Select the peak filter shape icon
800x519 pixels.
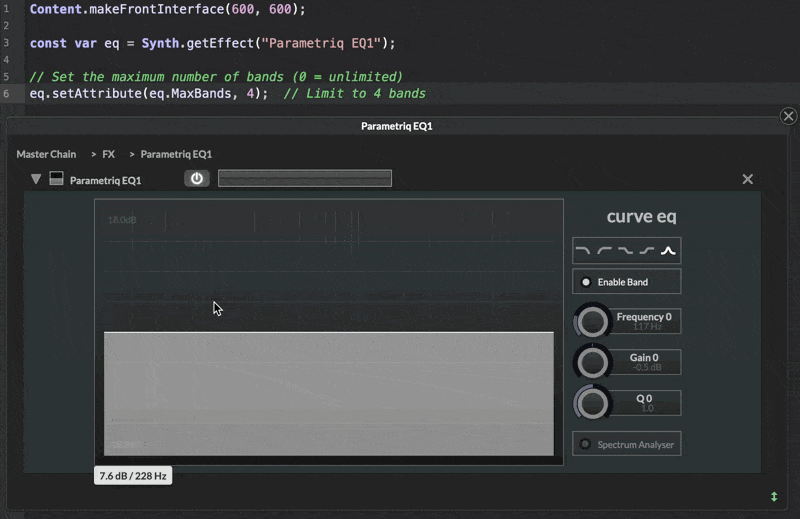pyautogui.click(x=668, y=251)
